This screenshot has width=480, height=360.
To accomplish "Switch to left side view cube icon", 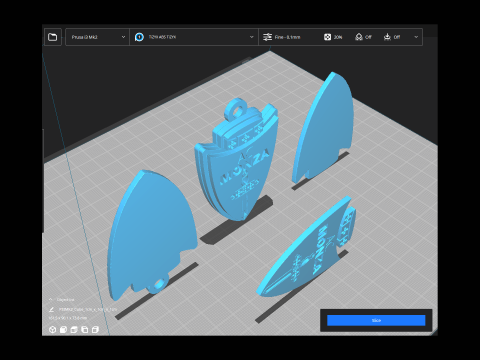I will pyautogui.click(x=85, y=330).
